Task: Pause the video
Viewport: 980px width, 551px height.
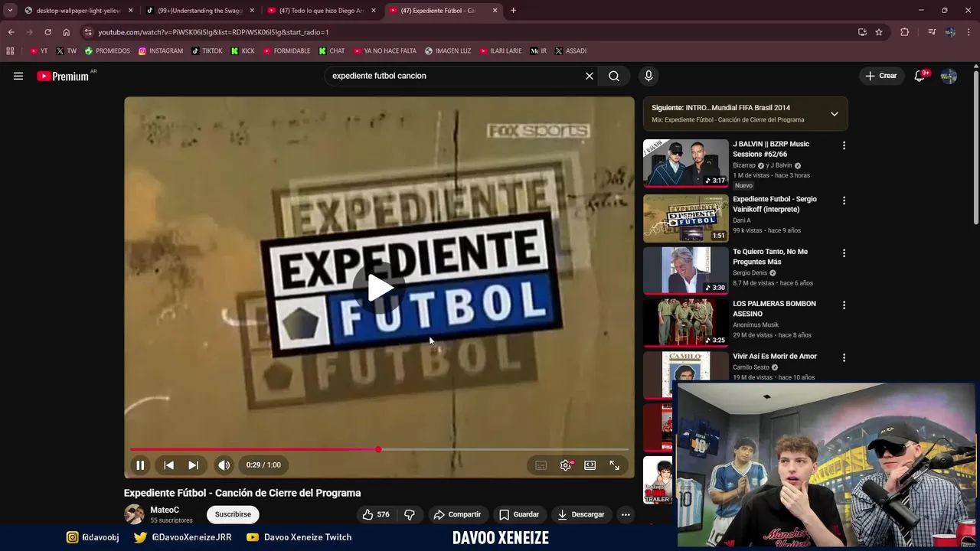Action: click(140, 465)
